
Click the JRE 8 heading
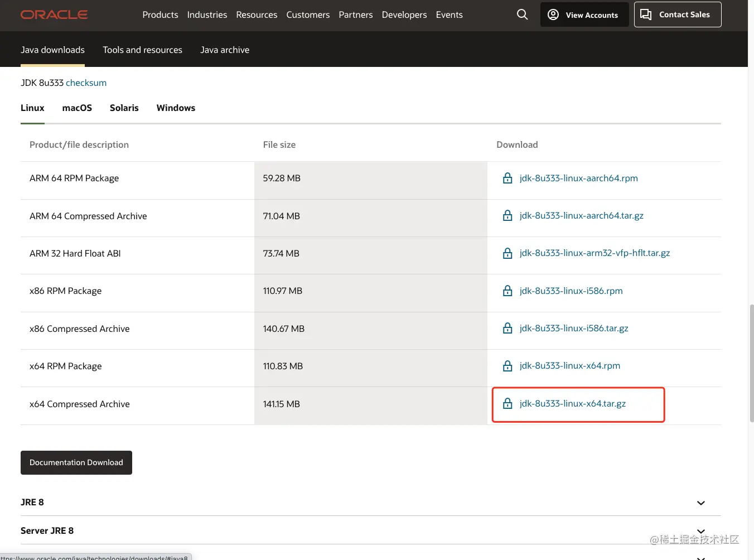click(x=32, y=502)
